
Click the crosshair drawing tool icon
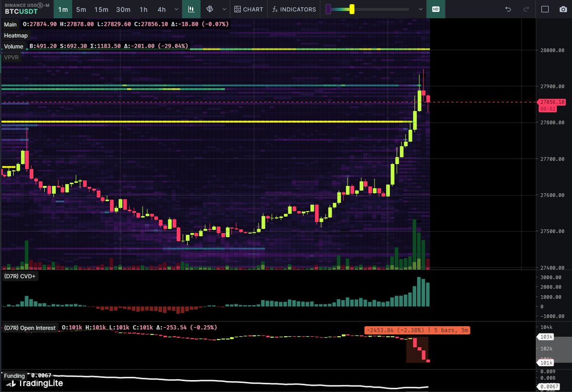tap(209, 9)
